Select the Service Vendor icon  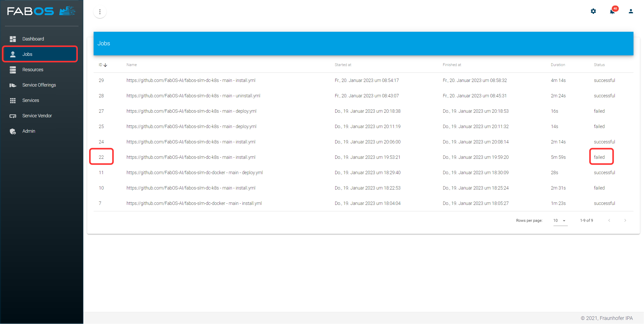coord(12,115)
